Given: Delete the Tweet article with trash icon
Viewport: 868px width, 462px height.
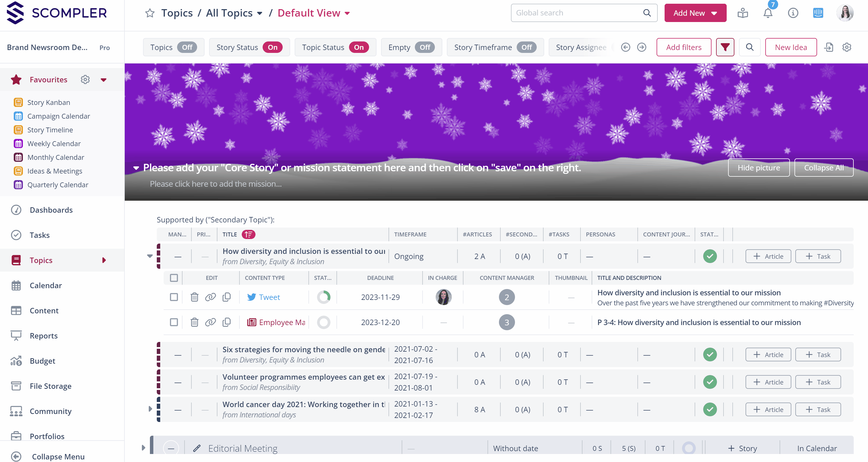Looking at the screenshot, I should (x=195, y=297).
